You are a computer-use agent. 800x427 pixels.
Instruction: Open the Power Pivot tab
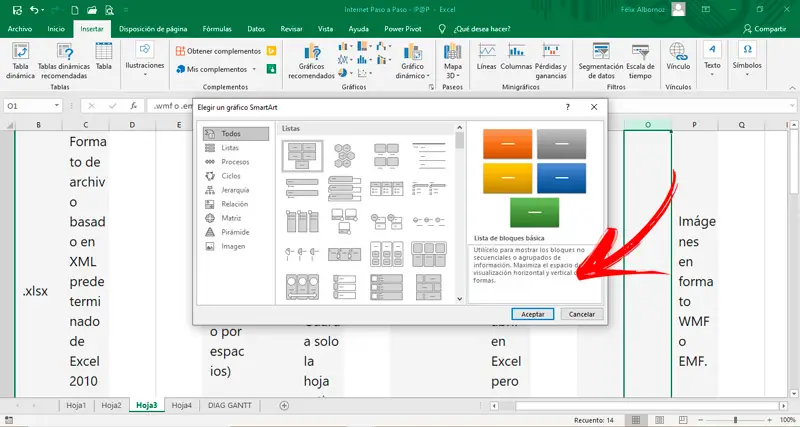403,29
